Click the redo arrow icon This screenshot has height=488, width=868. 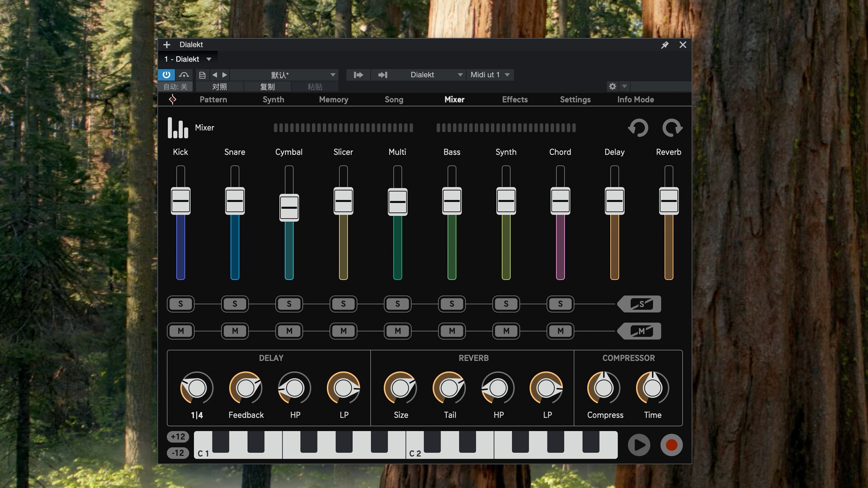coord(672,128)
